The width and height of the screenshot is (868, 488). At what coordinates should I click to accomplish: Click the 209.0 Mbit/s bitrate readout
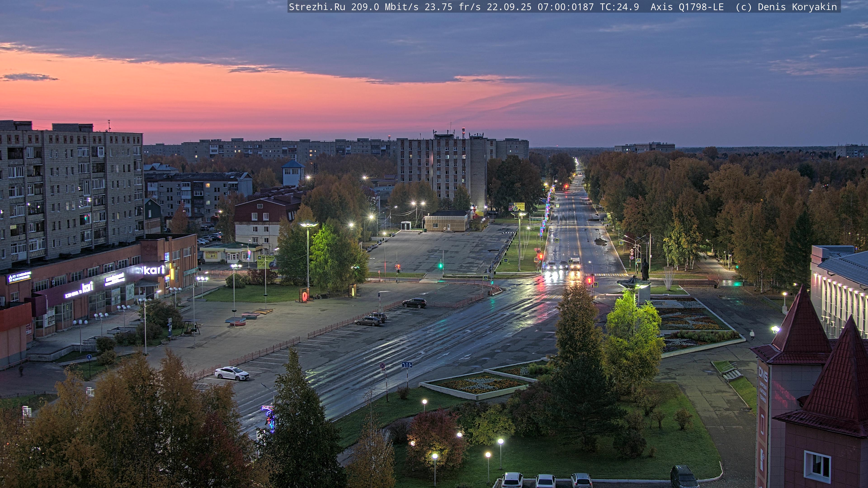point(384,7)
